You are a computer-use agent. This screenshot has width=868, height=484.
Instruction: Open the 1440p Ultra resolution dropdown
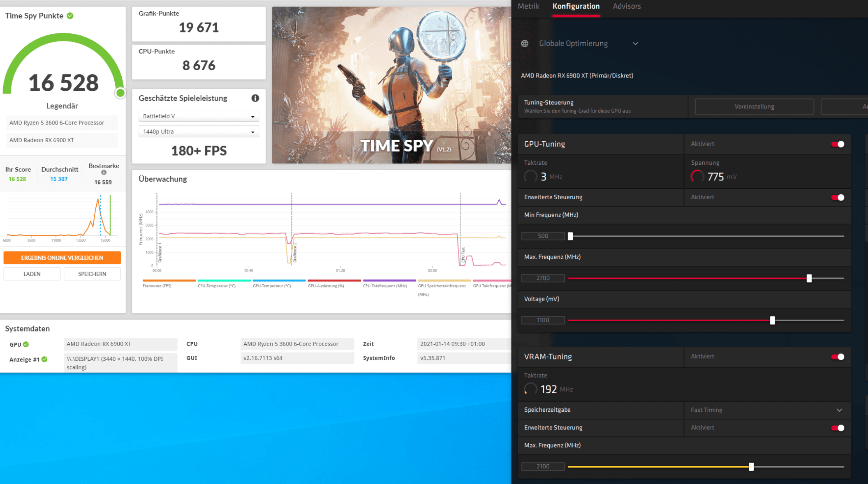point(199,131)
